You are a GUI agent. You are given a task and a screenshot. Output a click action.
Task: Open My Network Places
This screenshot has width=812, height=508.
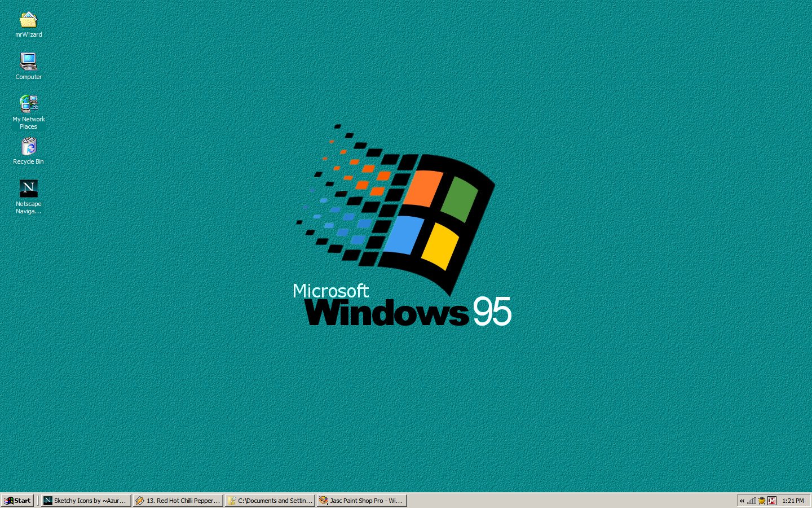[28, 104]
